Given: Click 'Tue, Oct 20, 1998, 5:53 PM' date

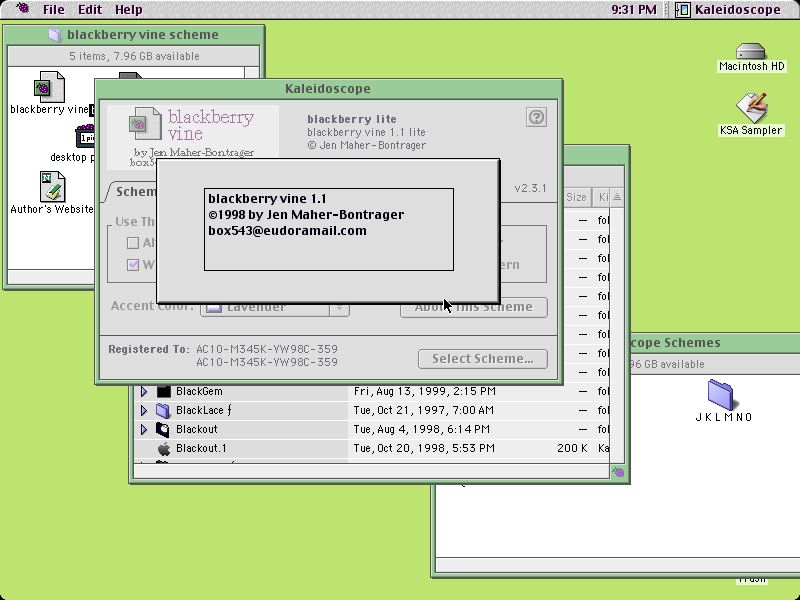Looking at the screenshot, I should pos(423,448).
